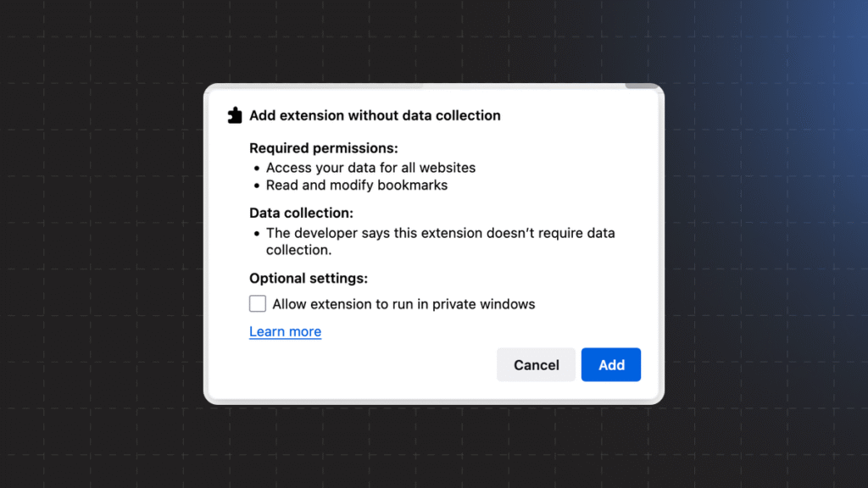Viewport: 868px width, 488px height.
Task: Dismiss the dialog with the Cancel button
Action: pyautogui.click(x=536, y=364)
